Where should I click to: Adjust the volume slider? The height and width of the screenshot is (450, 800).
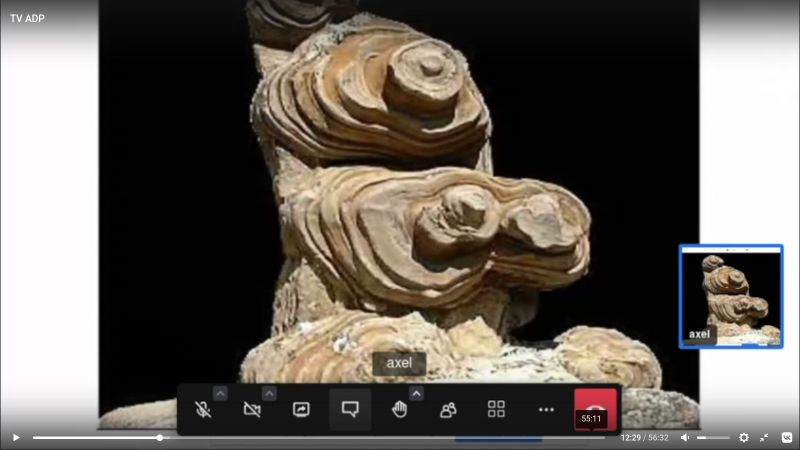click(713, 438)
